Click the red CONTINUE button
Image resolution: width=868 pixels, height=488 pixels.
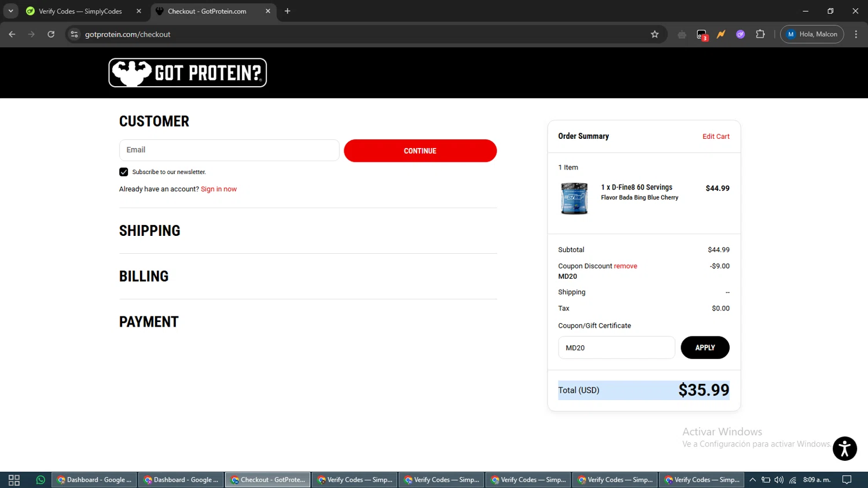pos(420,151)
